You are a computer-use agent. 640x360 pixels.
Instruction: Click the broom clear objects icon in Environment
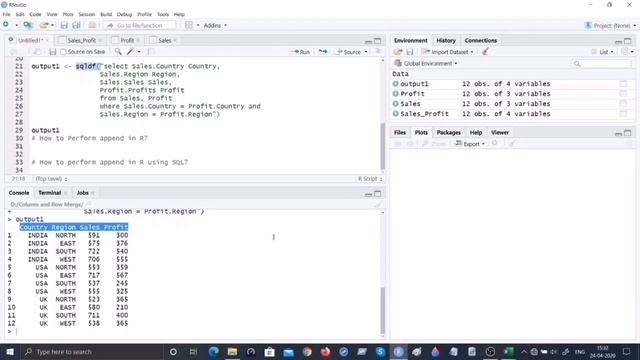pos(485,52)
